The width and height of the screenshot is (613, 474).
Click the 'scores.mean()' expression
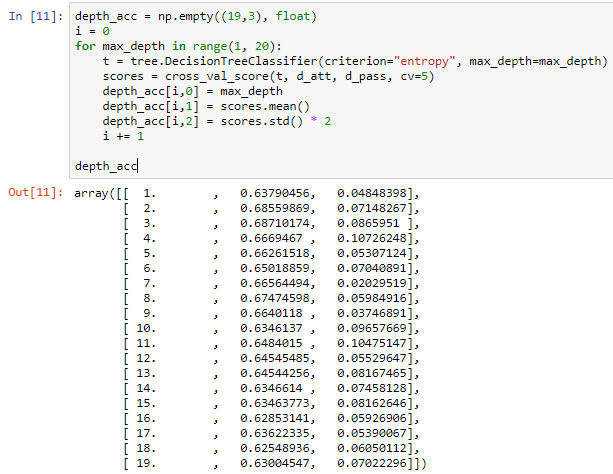(x=265, y=106)
